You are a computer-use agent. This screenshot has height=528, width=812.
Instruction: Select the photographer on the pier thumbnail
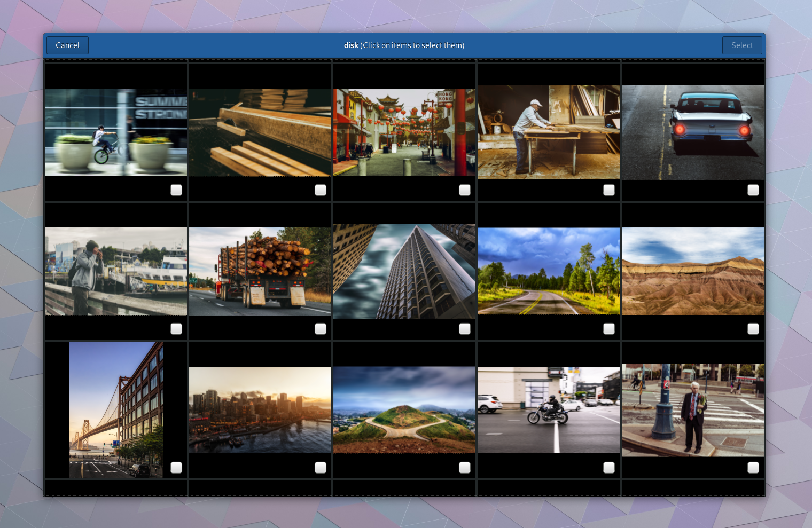click(115, 271)
